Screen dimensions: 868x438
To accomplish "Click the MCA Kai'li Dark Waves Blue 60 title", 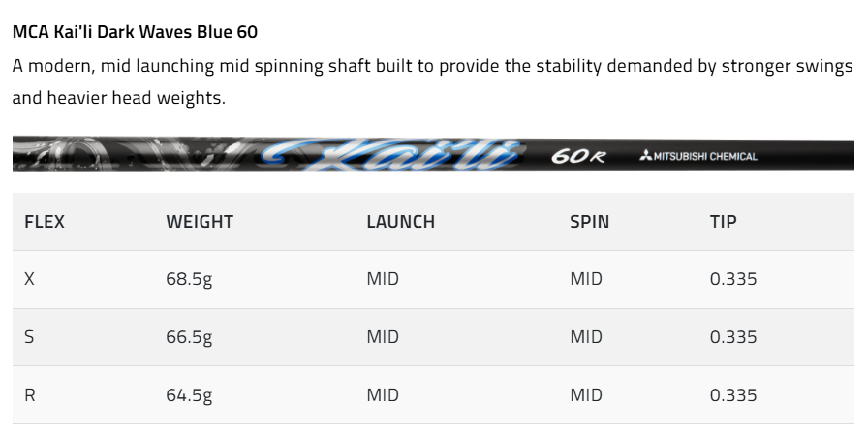I will [x=135, y=32].
